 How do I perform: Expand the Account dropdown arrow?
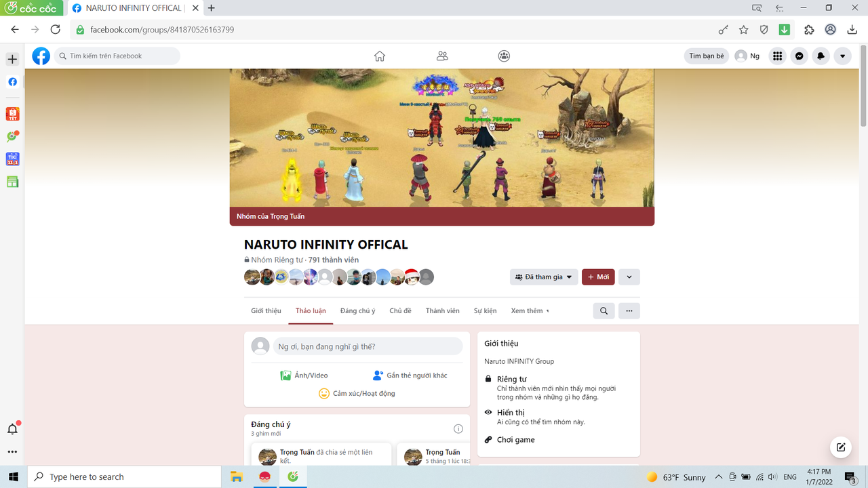pos(842,56)
